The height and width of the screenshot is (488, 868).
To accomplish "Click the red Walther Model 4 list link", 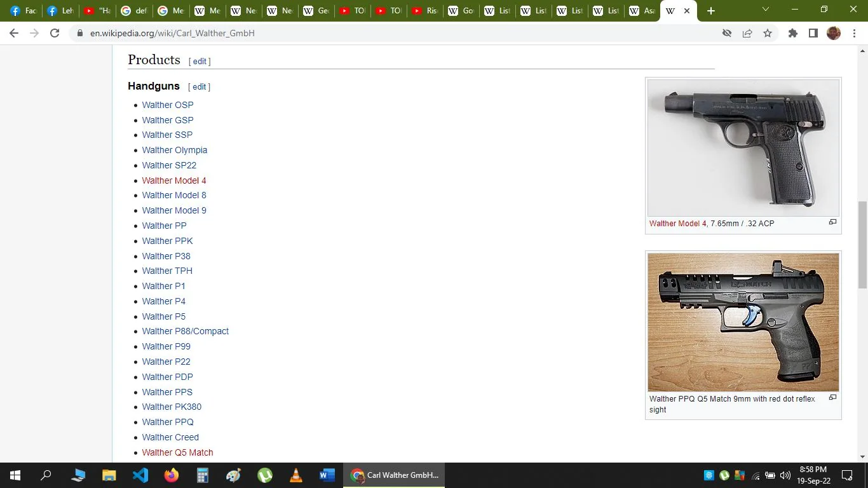I will (x=174, y=180).
